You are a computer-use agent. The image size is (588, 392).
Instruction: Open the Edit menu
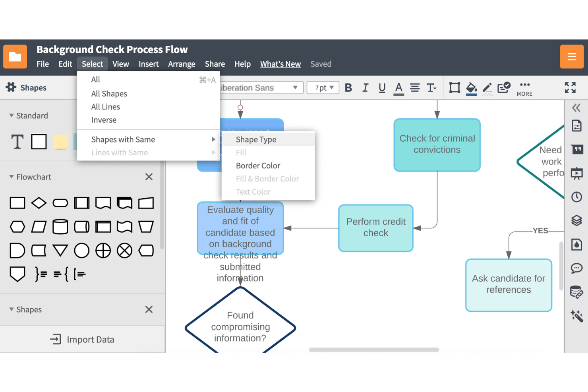click(65, 64)
